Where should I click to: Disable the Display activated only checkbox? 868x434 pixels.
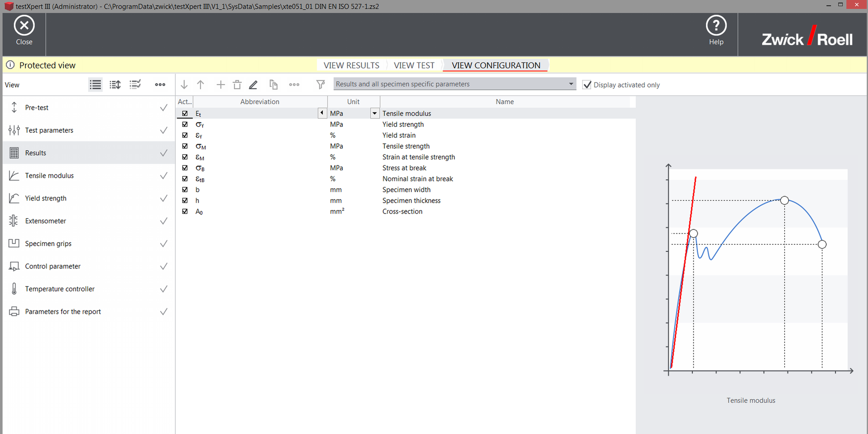[587, 85]
